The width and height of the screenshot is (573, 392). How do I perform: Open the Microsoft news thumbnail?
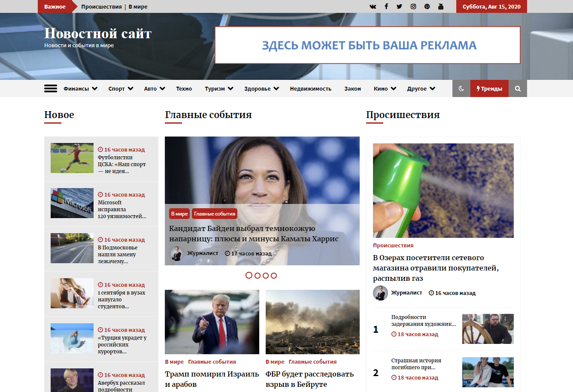click(x=72, y=203)
